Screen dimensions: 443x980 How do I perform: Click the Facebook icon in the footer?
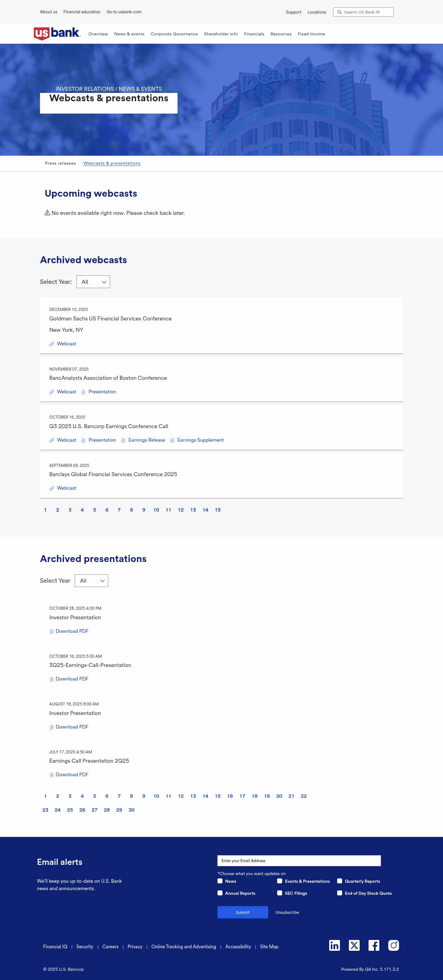point(374,946)
